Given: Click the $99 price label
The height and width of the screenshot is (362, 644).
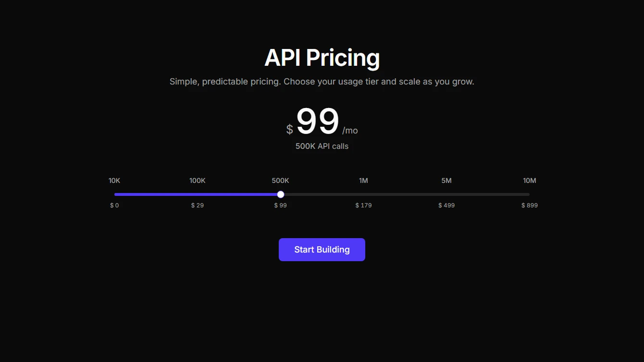Looking at the screenshot, I should click(x=280, y=205).
